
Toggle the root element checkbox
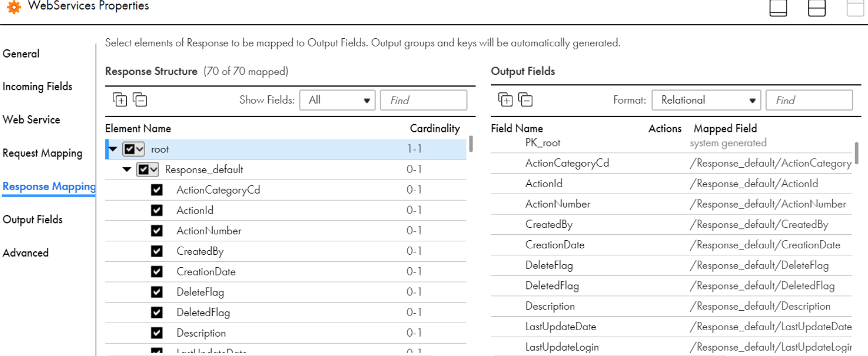tap(129, 149)
